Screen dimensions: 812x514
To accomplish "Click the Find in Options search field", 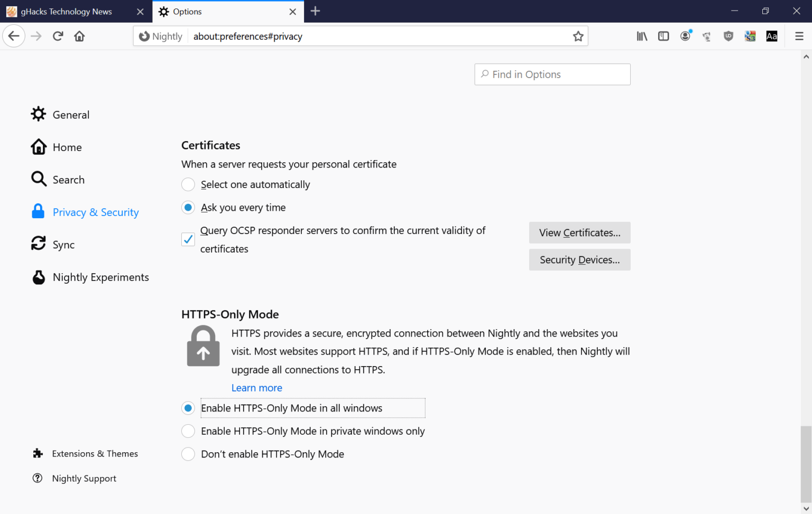I will coord(552,74).
